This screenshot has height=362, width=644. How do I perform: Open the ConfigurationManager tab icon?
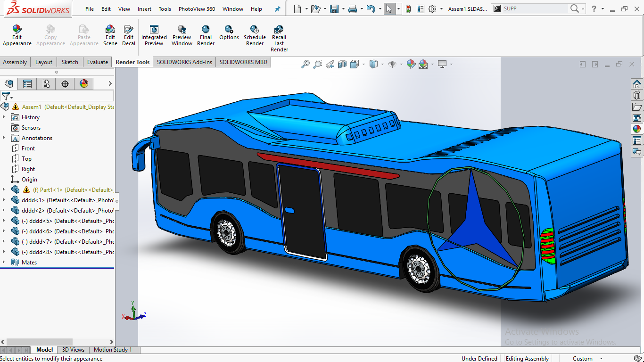pos(46,84)
